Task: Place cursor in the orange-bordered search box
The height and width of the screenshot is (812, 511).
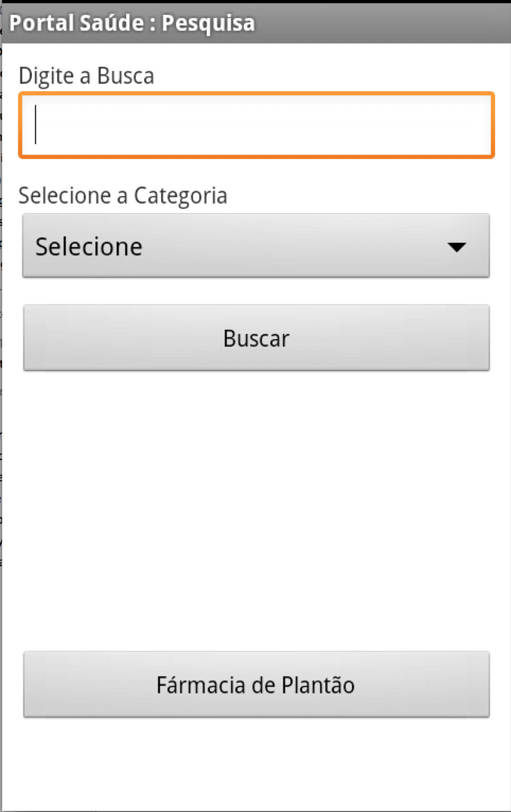Action: coord(257,126)
